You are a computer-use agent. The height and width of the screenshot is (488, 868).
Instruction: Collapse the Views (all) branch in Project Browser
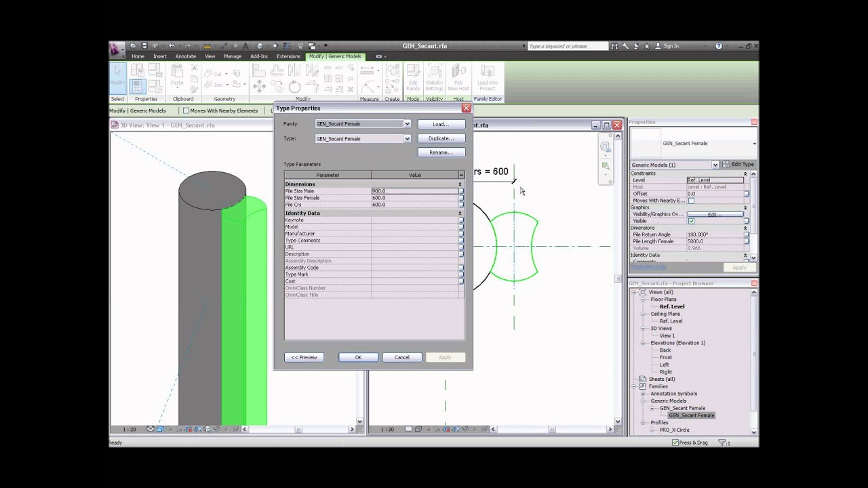pos(635,291)
